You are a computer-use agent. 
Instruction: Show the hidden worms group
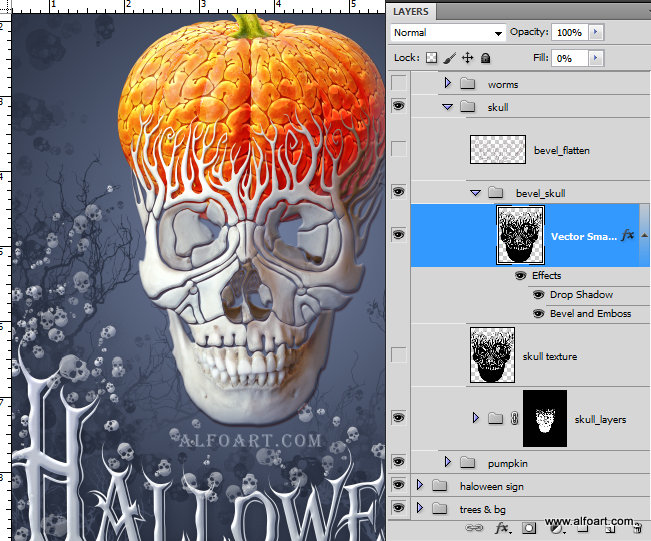399,84
